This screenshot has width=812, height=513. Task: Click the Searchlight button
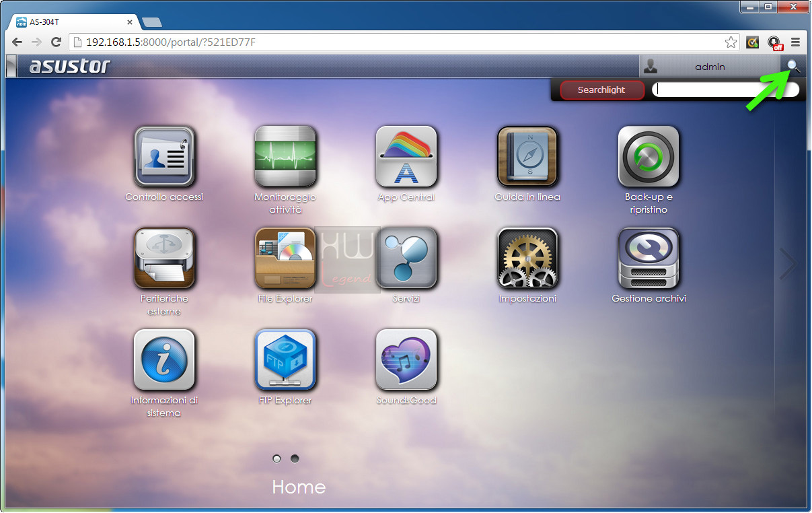(x=601, y=90)
